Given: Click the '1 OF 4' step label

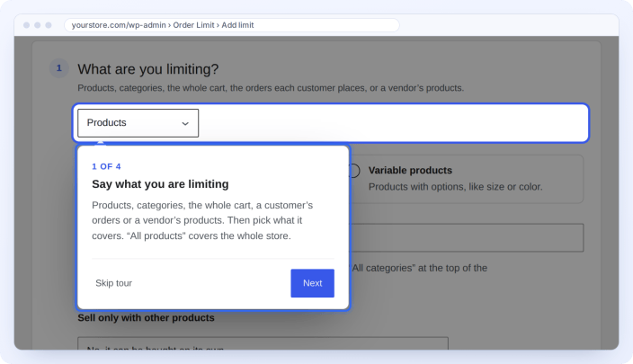Looking at the screenshot, I should (106, 166).
